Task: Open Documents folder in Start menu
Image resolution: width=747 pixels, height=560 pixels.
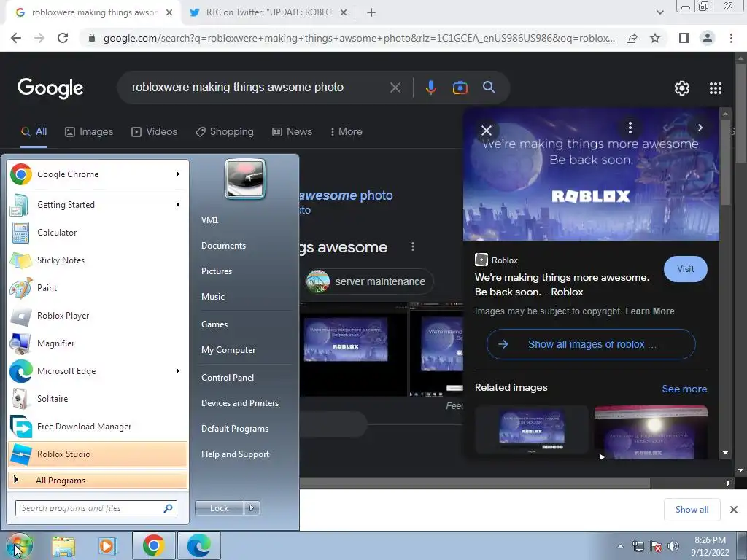Action: [223, 246]
